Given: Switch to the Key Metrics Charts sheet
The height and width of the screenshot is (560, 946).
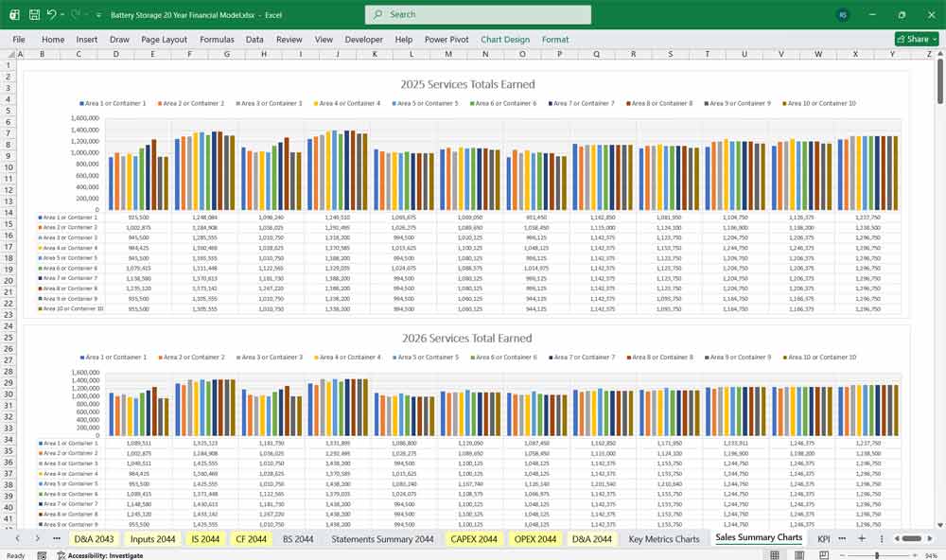Looking at the screenshot, I should point(664,539).
